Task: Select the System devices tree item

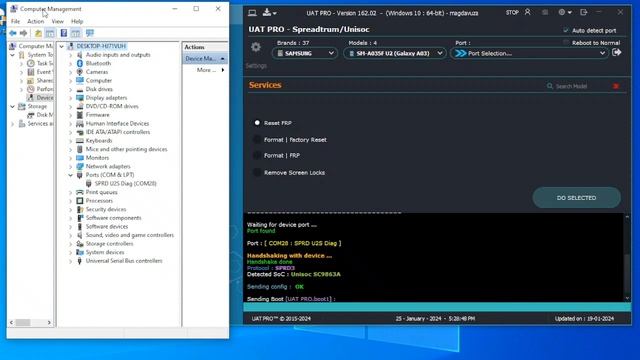Action: pyautogui.click(x=104, y=252)
